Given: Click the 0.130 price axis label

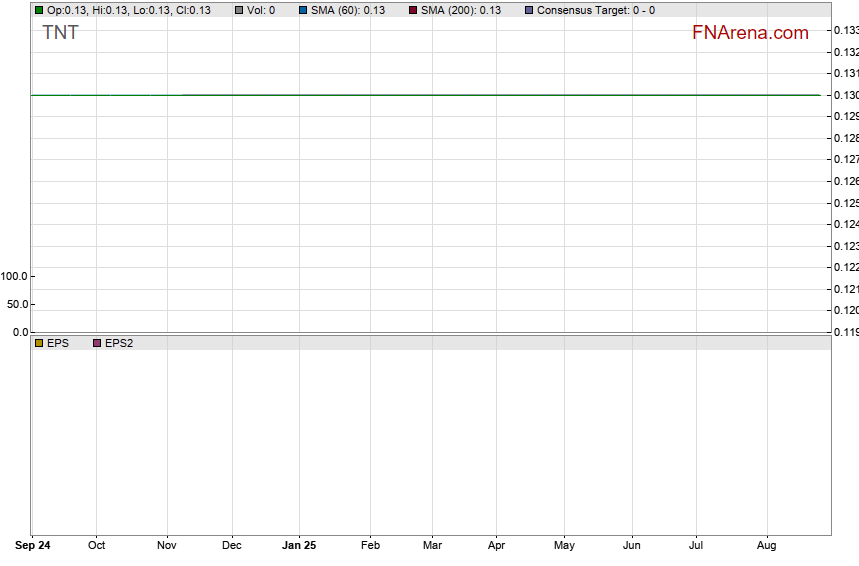Looking at the screenshot, I should 845,95.
